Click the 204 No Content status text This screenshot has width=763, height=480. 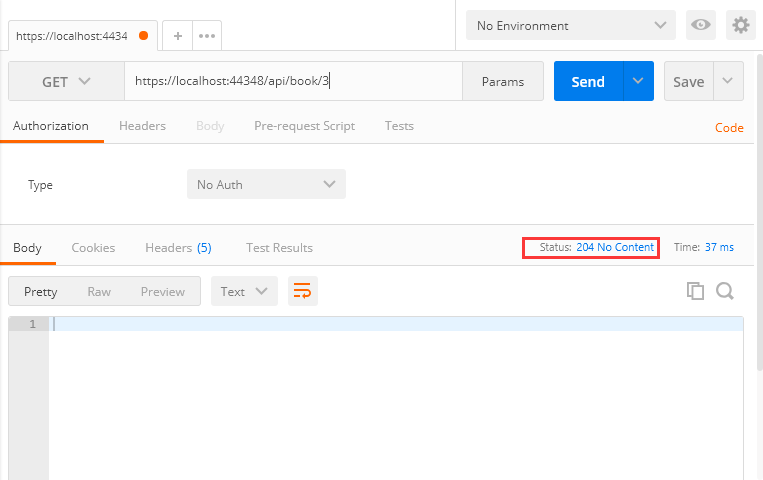tap(615, 247)
